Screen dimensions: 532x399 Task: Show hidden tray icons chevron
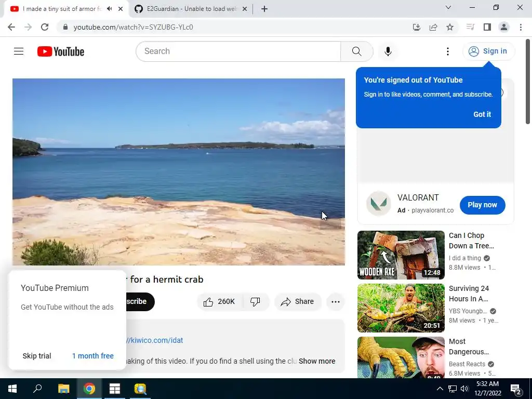440,389
